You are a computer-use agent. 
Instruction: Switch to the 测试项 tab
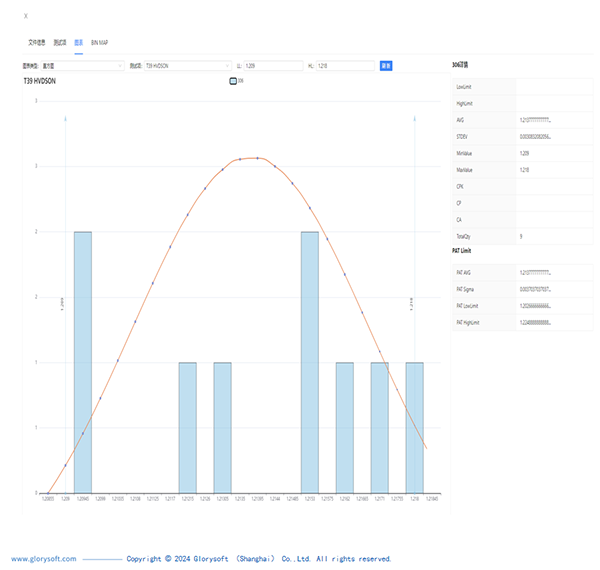click(x=60, y=43)
